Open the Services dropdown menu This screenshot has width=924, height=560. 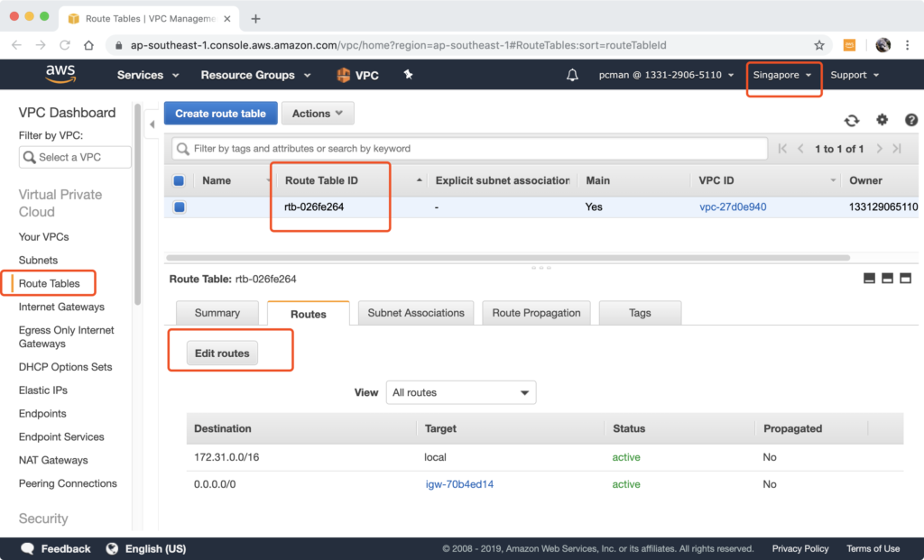[148, 76]
